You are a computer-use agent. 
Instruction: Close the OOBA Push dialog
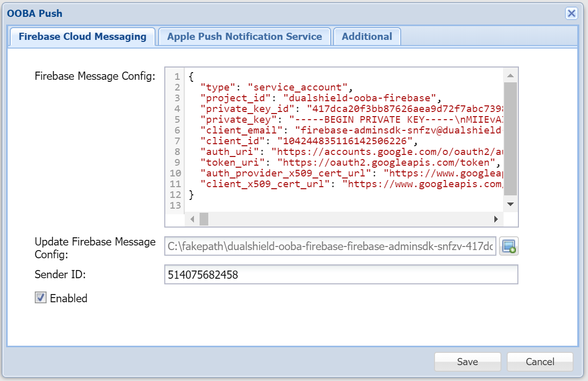(x=571, y=14)
